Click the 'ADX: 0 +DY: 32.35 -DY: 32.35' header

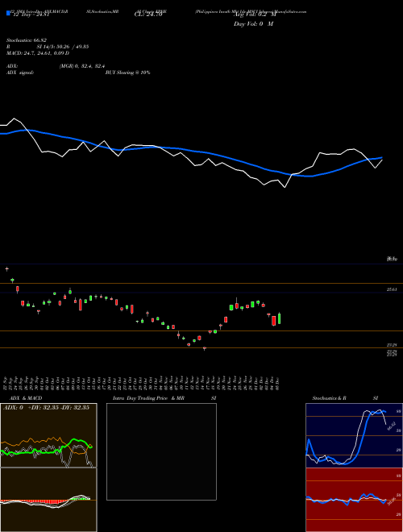[46, 408]
